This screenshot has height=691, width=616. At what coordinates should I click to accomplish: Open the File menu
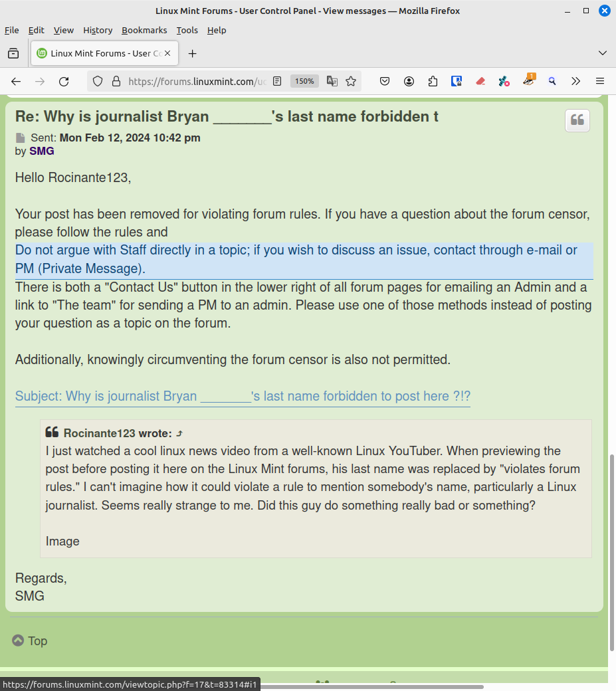[11, 30]
